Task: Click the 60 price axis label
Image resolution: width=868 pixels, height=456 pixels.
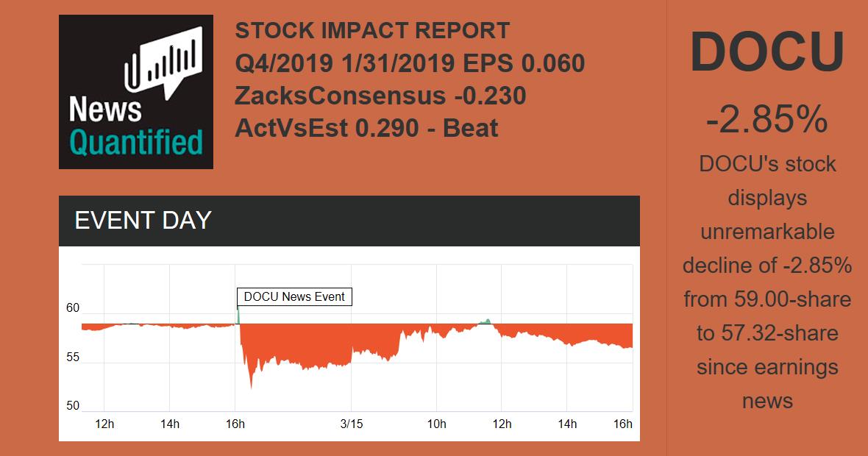Action: [73, 308]
